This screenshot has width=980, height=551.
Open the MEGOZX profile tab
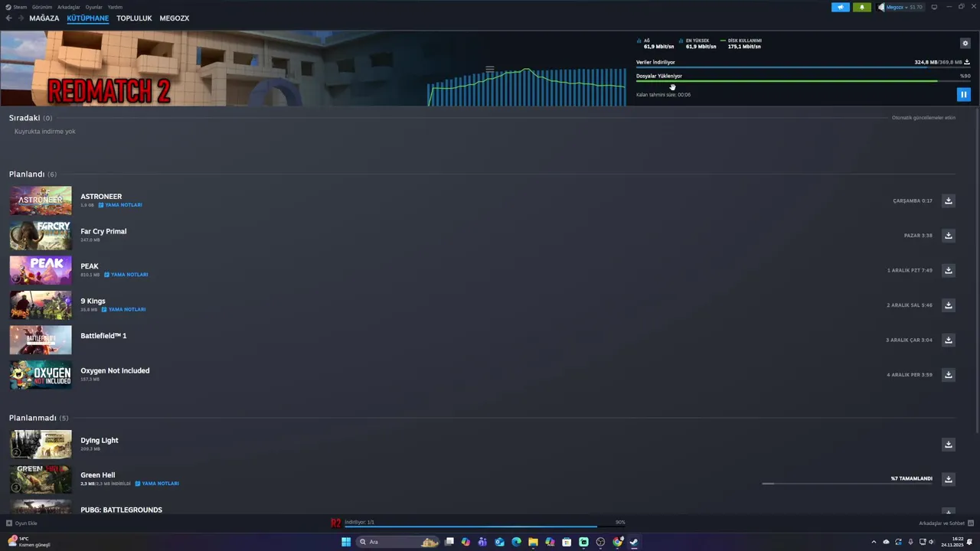coord(175,18)
